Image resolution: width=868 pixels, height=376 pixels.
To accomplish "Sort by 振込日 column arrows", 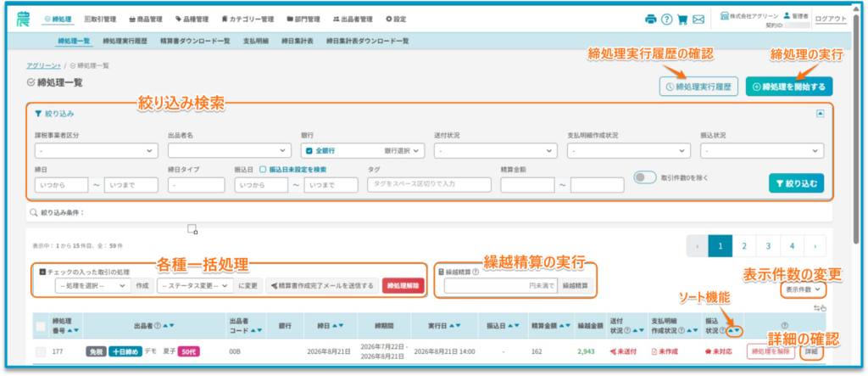I will (514, 326).
